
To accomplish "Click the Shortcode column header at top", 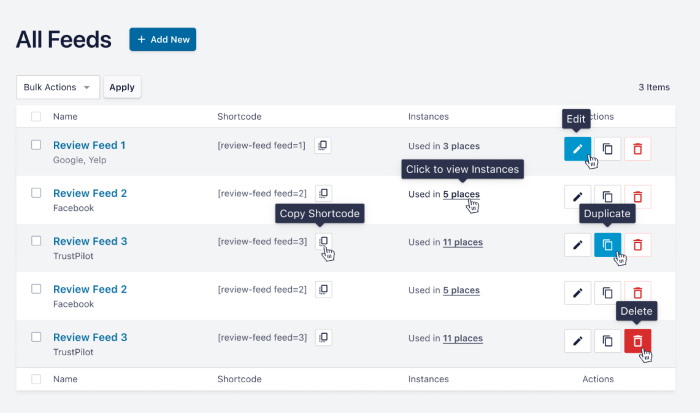I will click(x=239, y=117).
